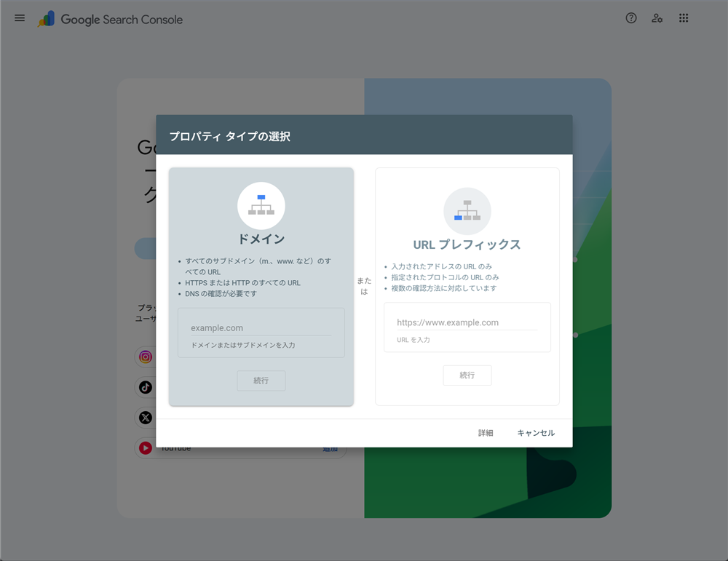Click the TikTok icon behind the dialog
728x561 pixels.
tap(146, 387)
